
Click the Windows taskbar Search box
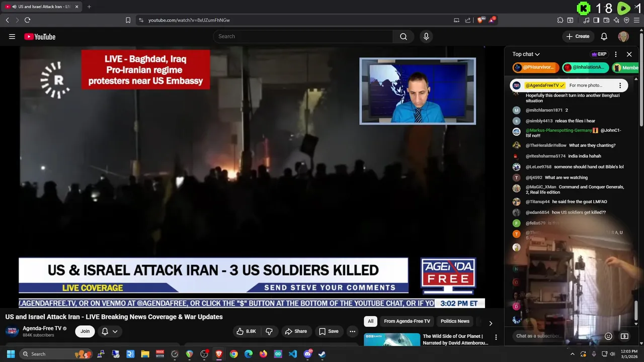point(56,354)
